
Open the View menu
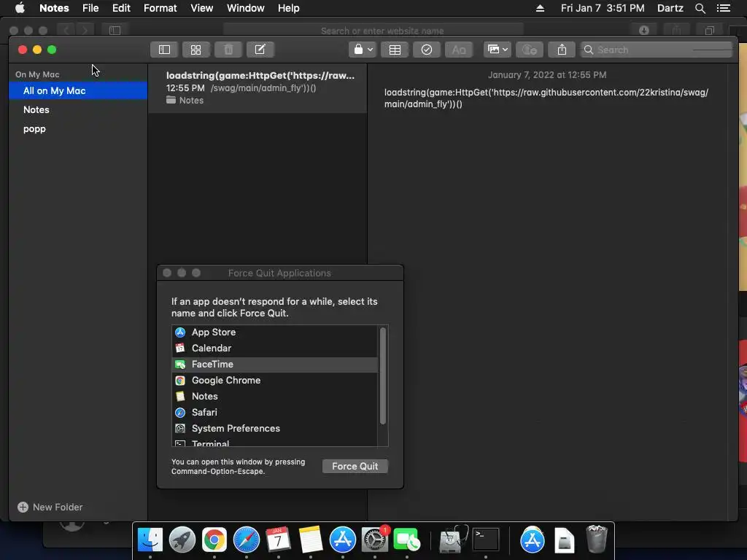coord(201,8)
